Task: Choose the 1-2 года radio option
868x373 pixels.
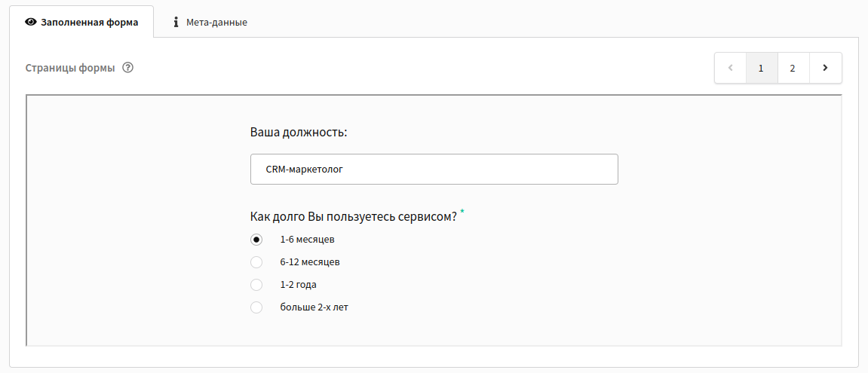Action: (x=256, y=284)
